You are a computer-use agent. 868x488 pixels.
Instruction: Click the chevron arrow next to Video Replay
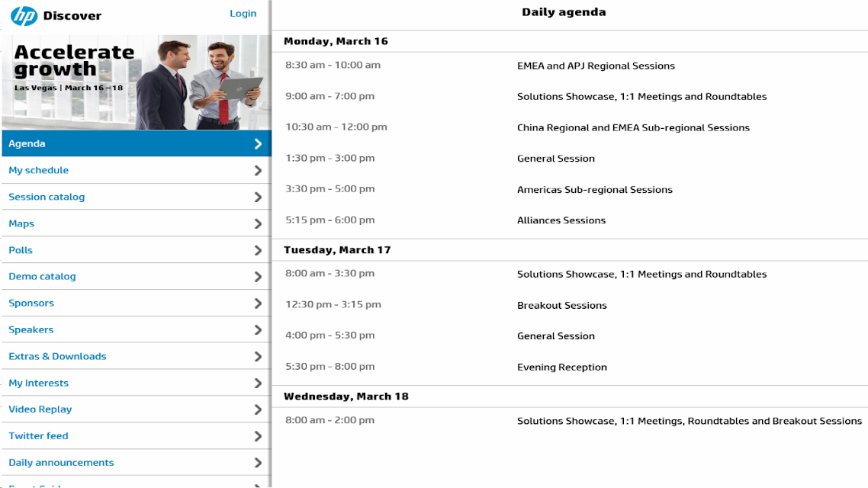[x=258, y=409]
